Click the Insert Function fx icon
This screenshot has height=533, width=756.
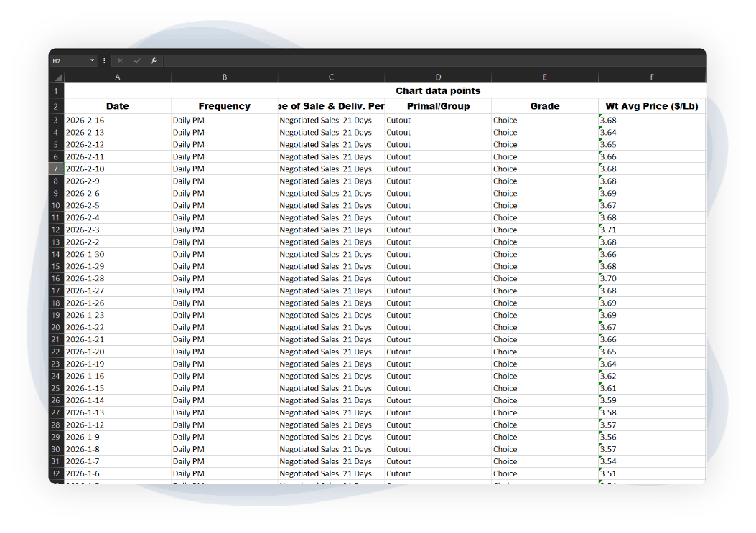click(154, 61)
